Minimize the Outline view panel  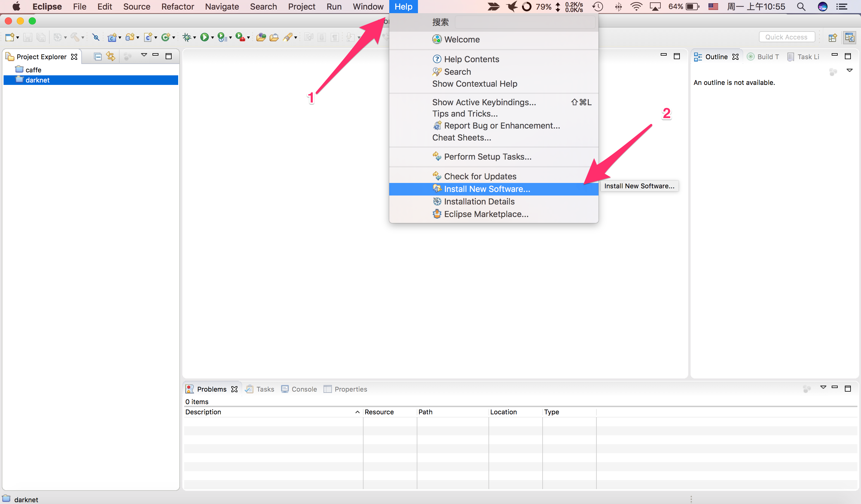pyautogui.click(x=835, y=55)
